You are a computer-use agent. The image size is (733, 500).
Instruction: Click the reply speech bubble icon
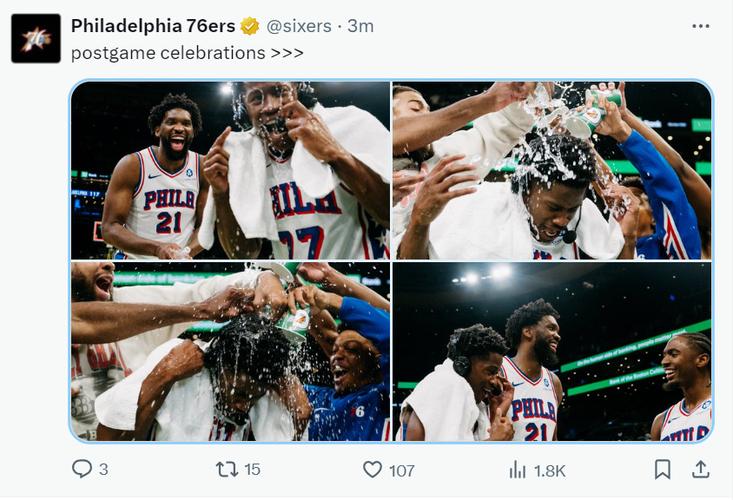tap(82, 469)
